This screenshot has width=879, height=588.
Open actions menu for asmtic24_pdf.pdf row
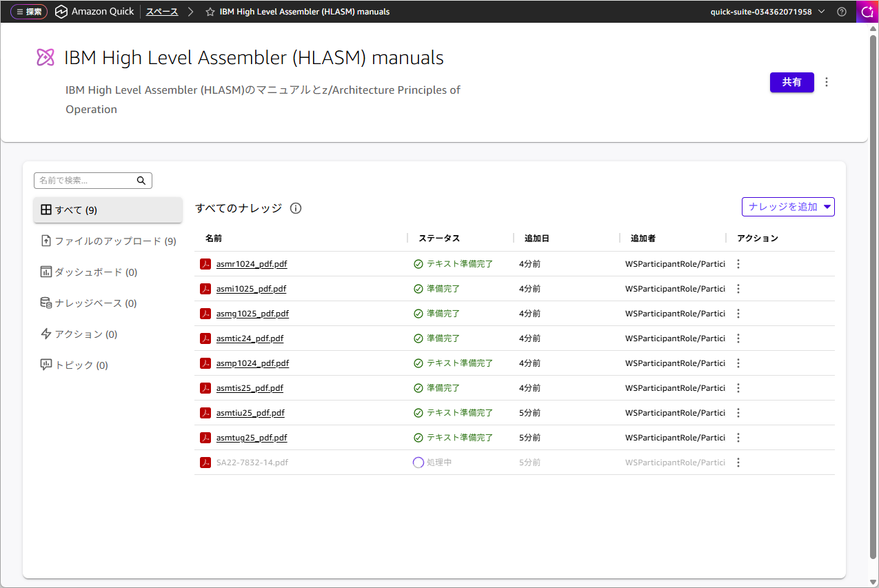738,338
